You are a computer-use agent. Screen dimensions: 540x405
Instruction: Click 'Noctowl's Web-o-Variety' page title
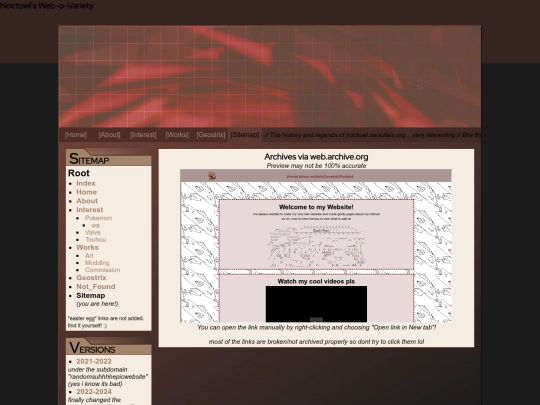[47, 6]
